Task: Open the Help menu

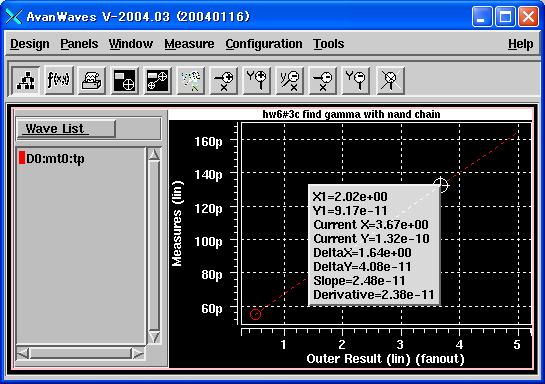Action: pos(520,44)
